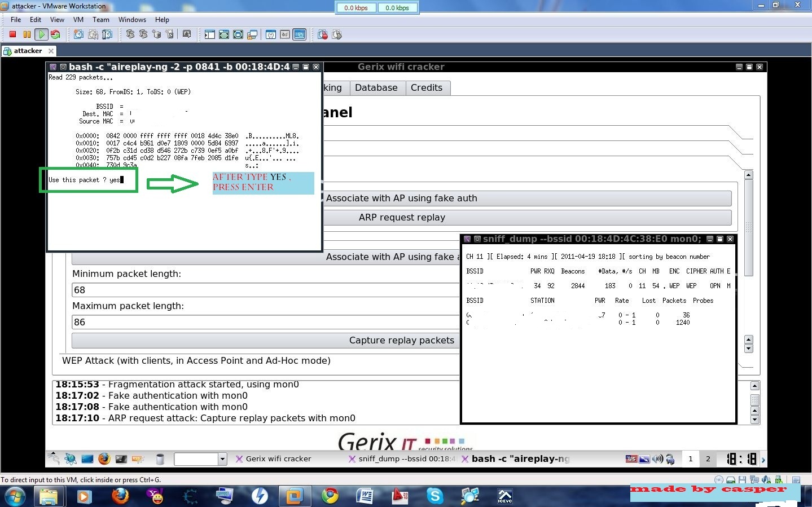
Task: Switch to sniff_dump window in guest taskbar
Action: tap(402, 459)
